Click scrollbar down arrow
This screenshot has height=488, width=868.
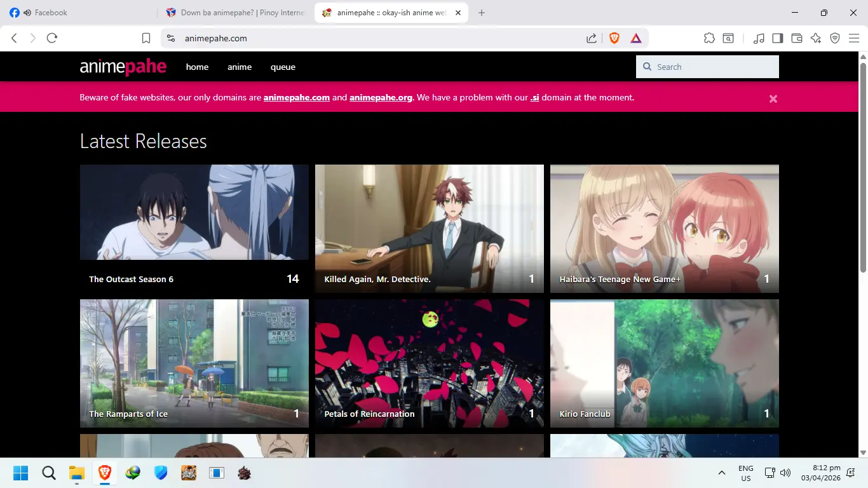(864, 452)
